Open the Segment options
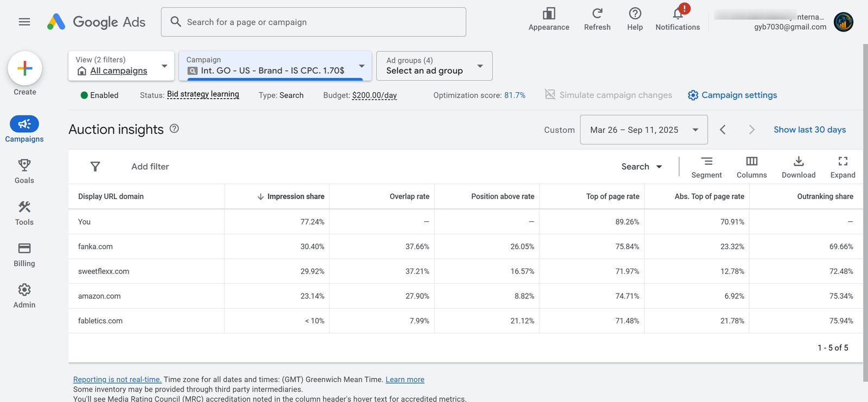The image size is (868, 402). tap(706, 167)
